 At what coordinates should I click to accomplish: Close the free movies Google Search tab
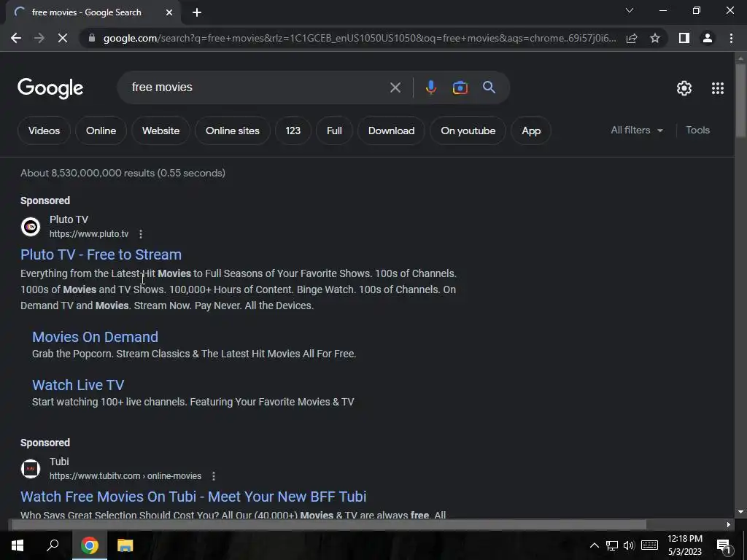tap(169, 13)
